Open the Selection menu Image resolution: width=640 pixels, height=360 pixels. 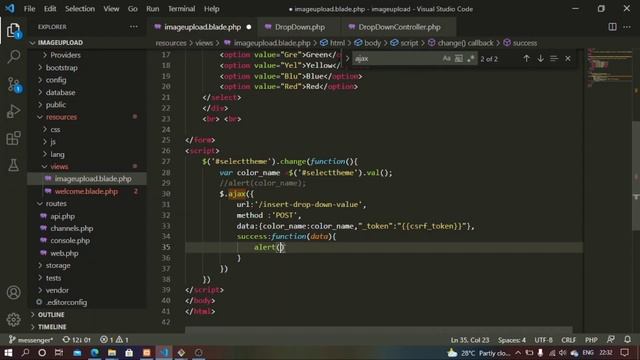tap(80, 9)
